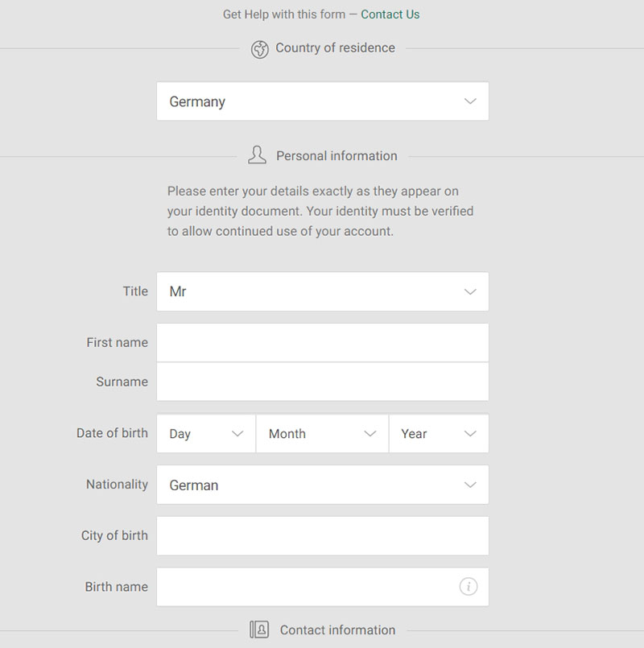Click the Contact information section heading
This screenshot has width=644, height=648.
pos(338,629)
